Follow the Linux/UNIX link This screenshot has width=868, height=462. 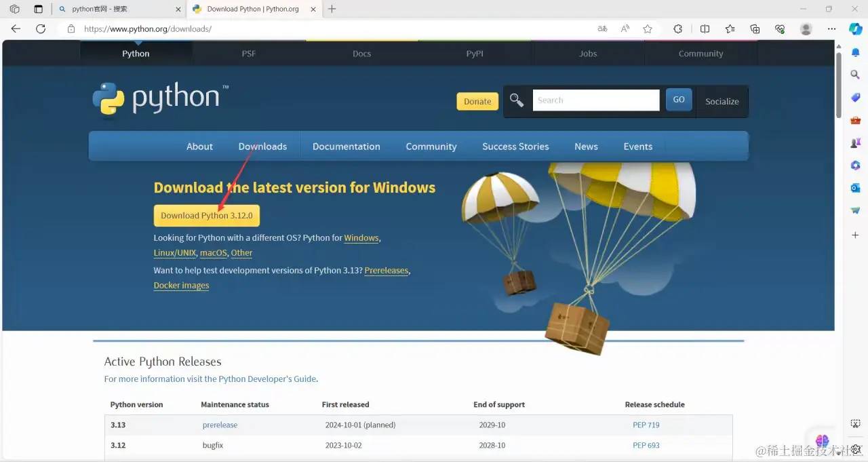point(175,253)
